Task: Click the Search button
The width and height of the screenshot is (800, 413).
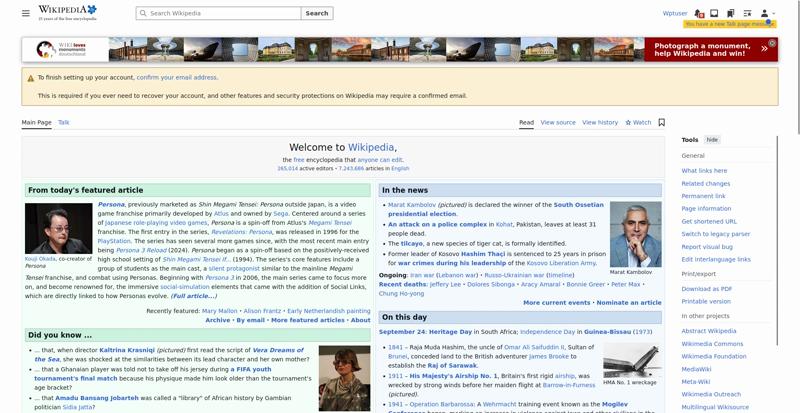Action: coord(317,13)
